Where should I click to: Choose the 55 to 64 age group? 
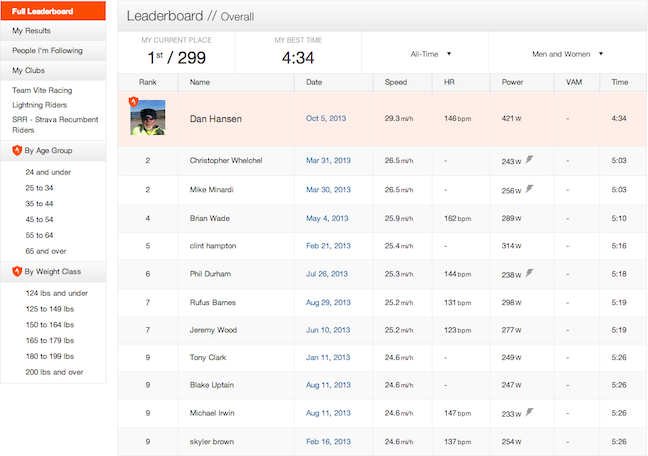[x=39, y=235]
